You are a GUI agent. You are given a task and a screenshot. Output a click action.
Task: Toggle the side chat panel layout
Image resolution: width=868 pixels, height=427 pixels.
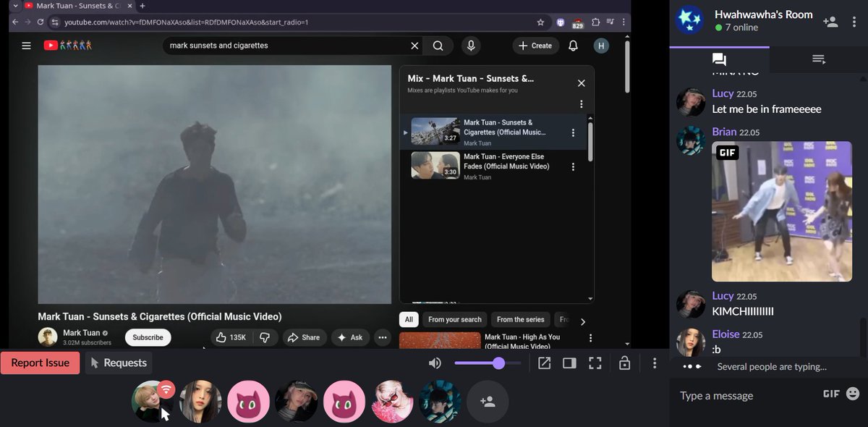pos(569,363)
